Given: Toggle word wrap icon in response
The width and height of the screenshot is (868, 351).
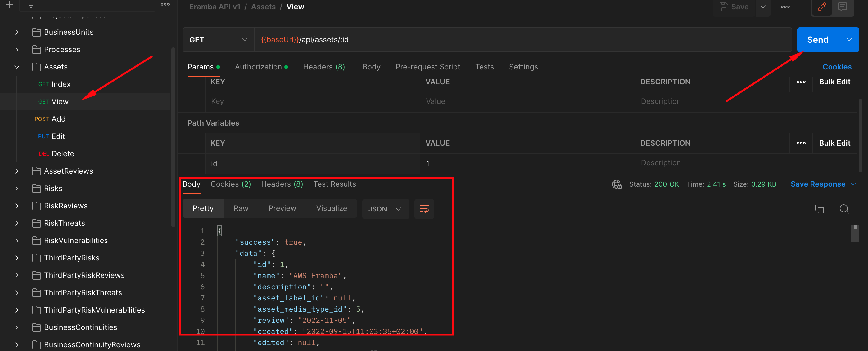Looking at the screenshot, I should pyautogui.click(x=424, y=209).
